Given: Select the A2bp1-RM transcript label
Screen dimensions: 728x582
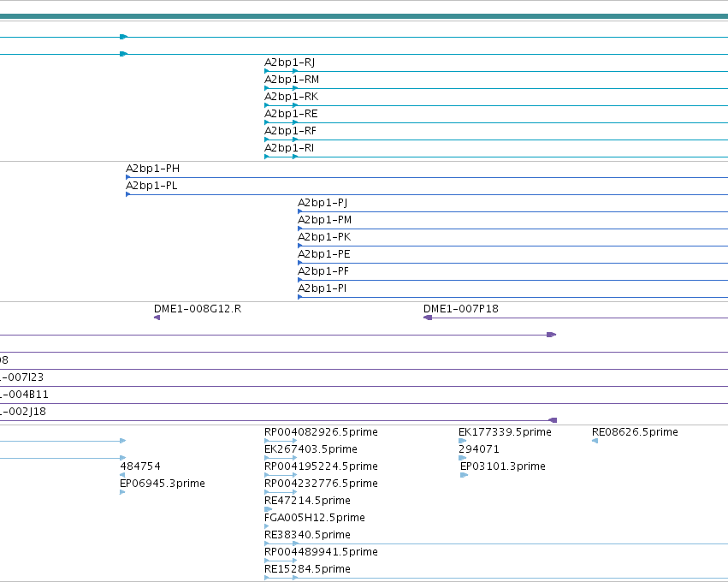Looking at the screenshot, I should pyautogui.click(x=292, y=80).
